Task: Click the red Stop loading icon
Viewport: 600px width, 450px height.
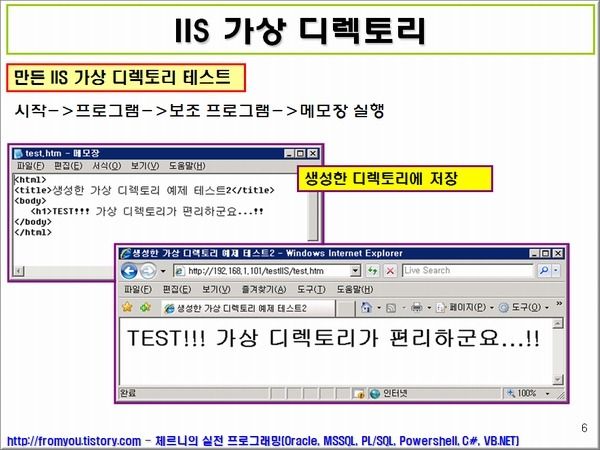Action: click(x=390, y=271)
